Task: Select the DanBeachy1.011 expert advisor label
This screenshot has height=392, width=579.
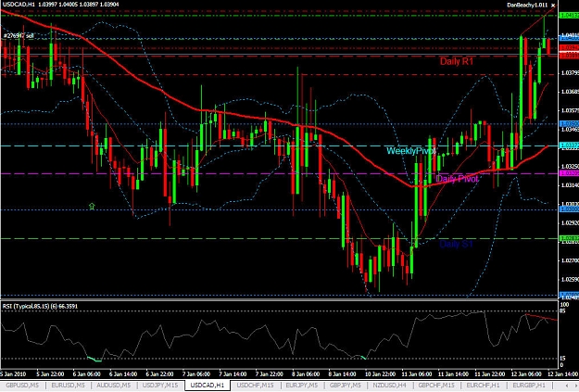Action: click(x=527, y=5)
